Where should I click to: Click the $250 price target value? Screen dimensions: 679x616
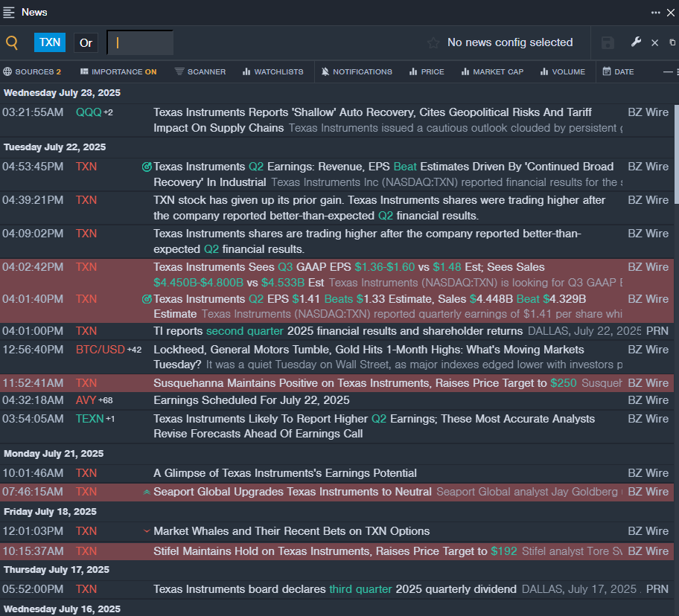[564, 383]
